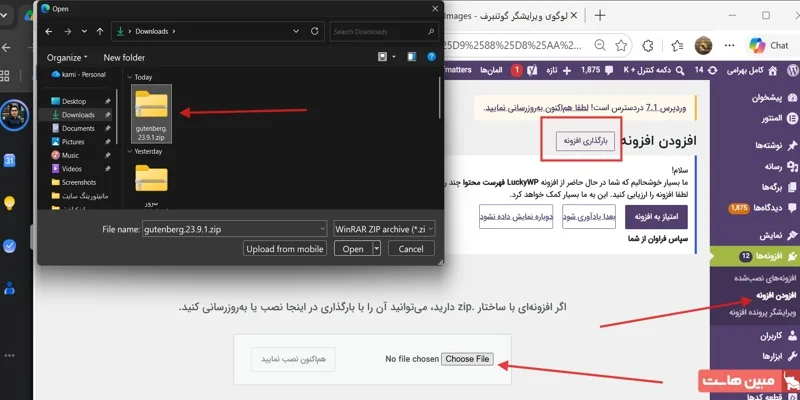Screen dimensions: 800x400
Task: Open Copilot Chat in browser
Action: [769, 45]
